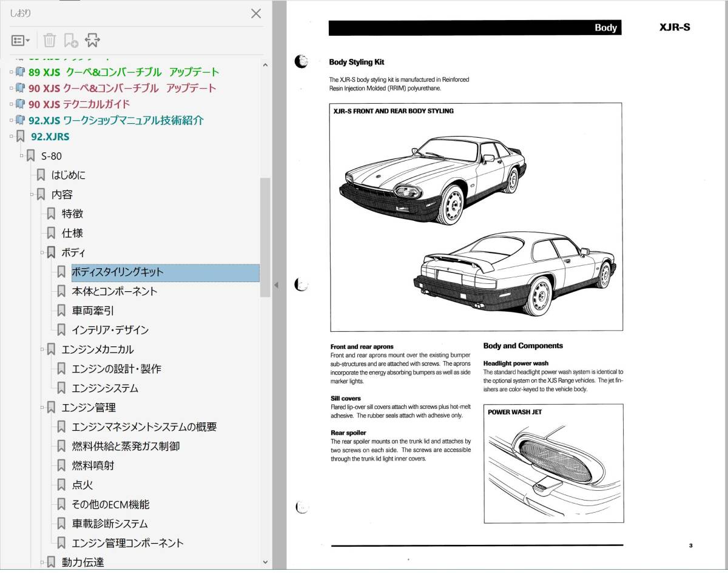
Task: Go to インテリア・デザイン bookmark
Action: (x=110, y=330)
